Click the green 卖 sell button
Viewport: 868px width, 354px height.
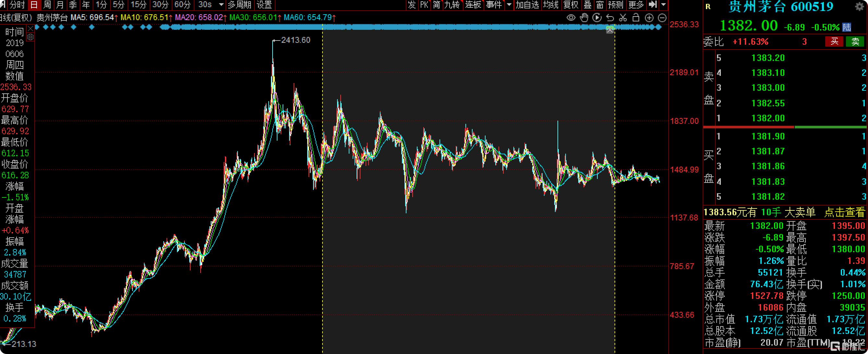(x=855, y=41)
